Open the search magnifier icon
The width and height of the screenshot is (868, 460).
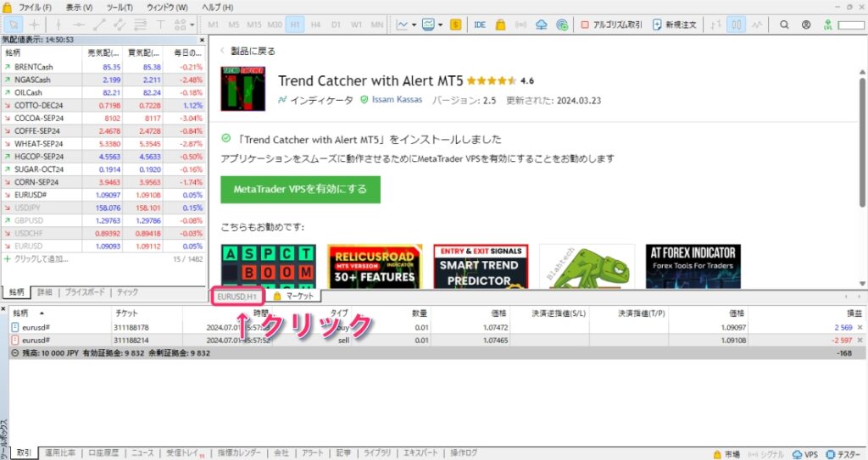coord(784,25)
